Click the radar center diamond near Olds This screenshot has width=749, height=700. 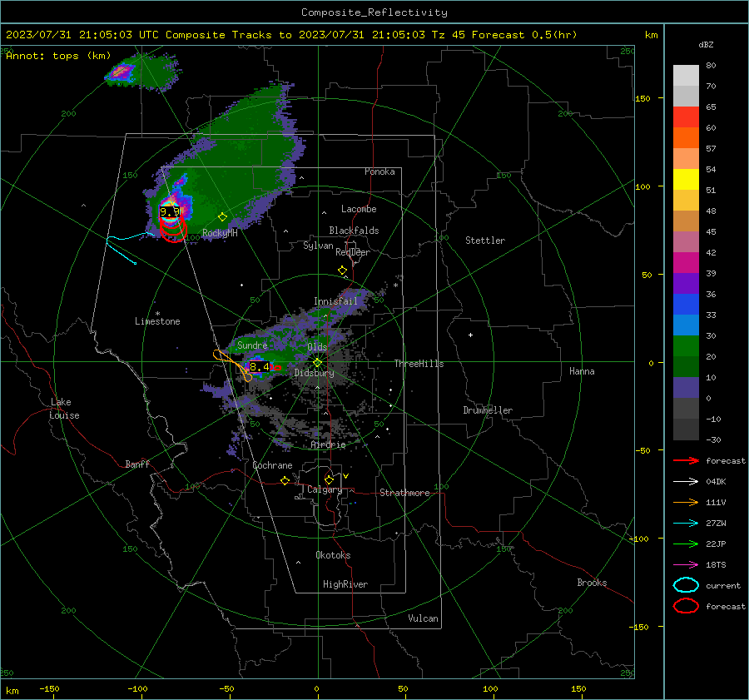(x=318, y=363)
